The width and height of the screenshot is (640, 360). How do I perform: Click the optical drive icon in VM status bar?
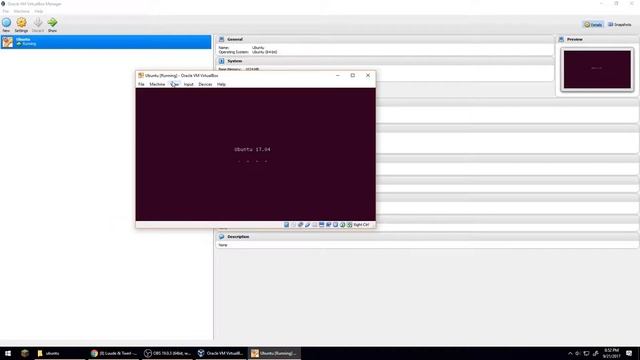293,225
